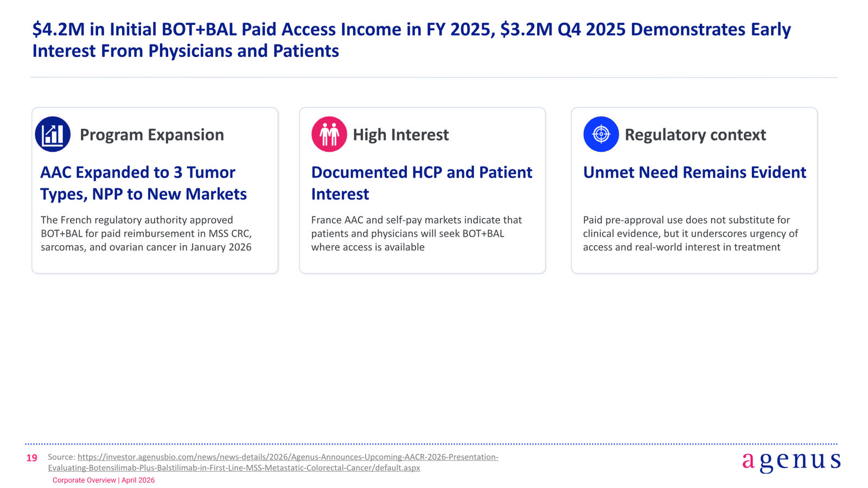Click the agenus logo
868x488 pixels.
[791, 461]
